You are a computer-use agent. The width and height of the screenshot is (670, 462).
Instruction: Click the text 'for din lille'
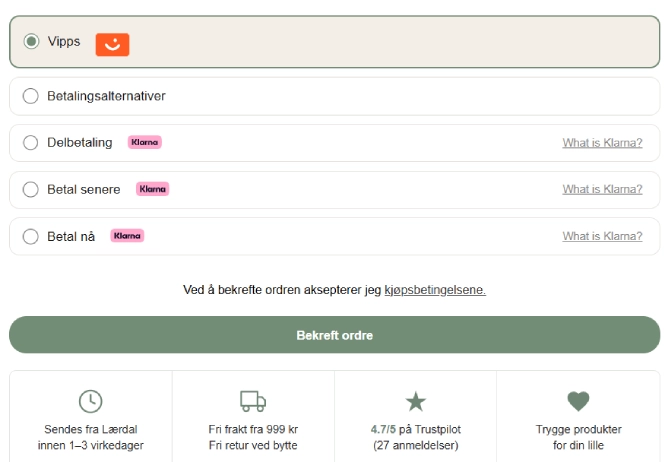[x=578, y=445]
